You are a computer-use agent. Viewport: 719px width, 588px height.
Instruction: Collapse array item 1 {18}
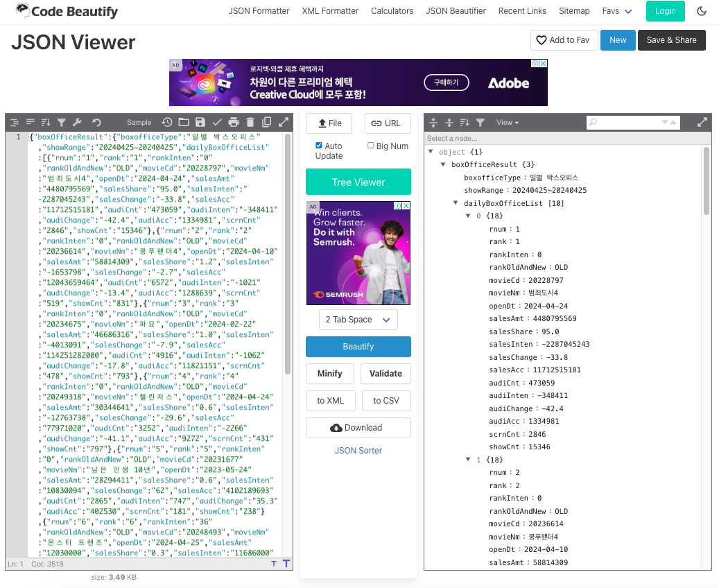[x=468, y=459]
